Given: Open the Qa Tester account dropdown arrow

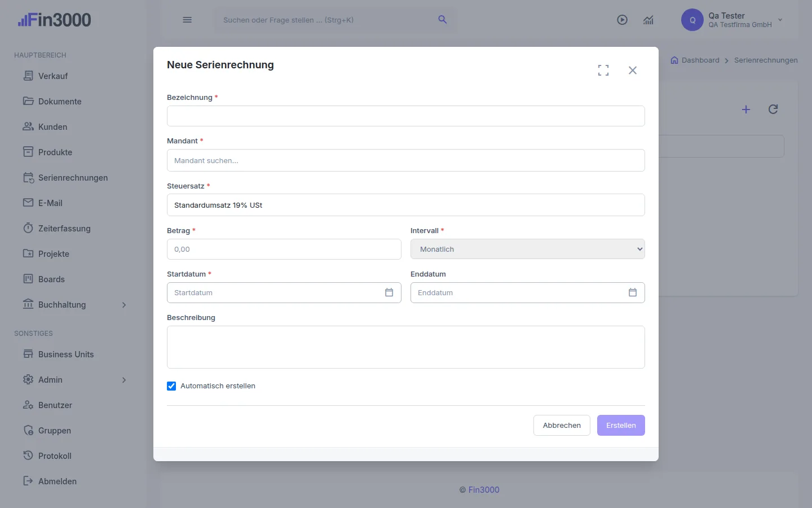Looking at the screenshot, I should tap(780, 20).
